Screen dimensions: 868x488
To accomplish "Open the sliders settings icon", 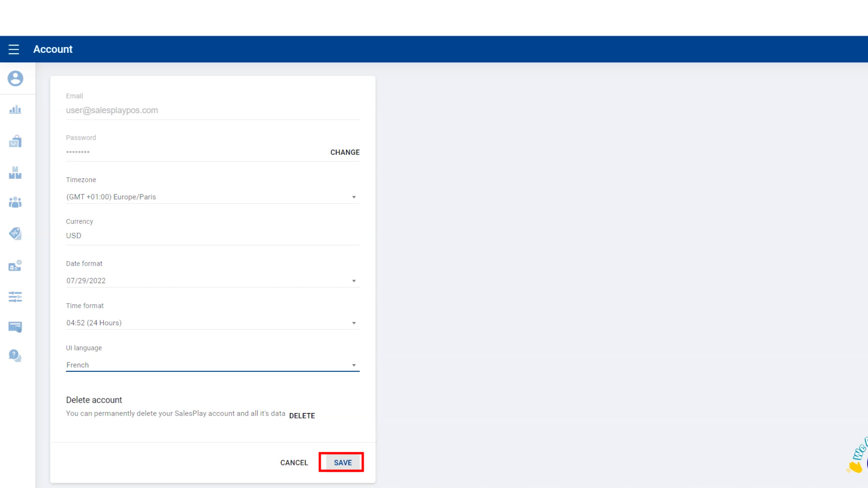I will [15, 297].
